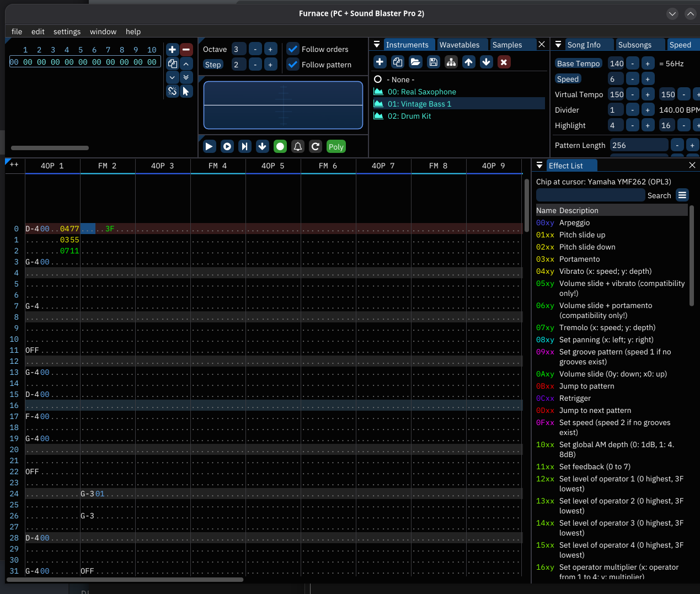Collapse the Instruments panel with its triangle
Viewport: 700px width, 594px height.
pos(377,45)
